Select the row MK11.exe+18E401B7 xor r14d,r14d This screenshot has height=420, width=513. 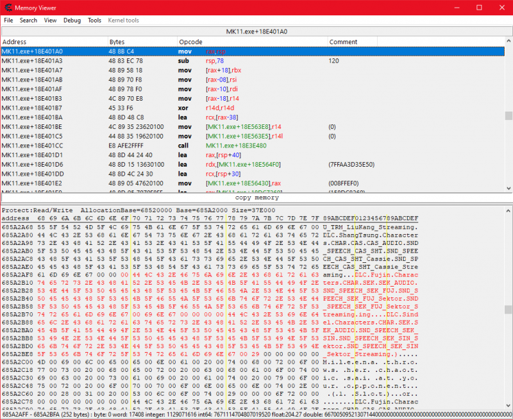tap(253, 108)
